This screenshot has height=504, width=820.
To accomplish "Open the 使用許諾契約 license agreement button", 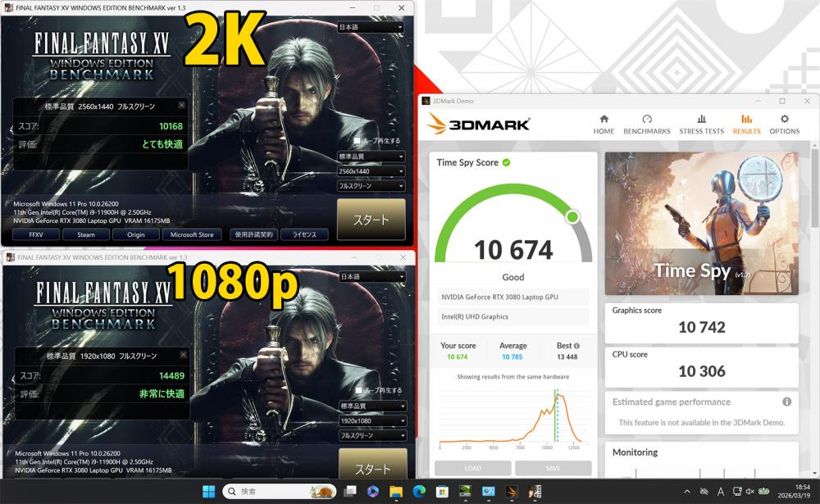I will coord(253,234).
